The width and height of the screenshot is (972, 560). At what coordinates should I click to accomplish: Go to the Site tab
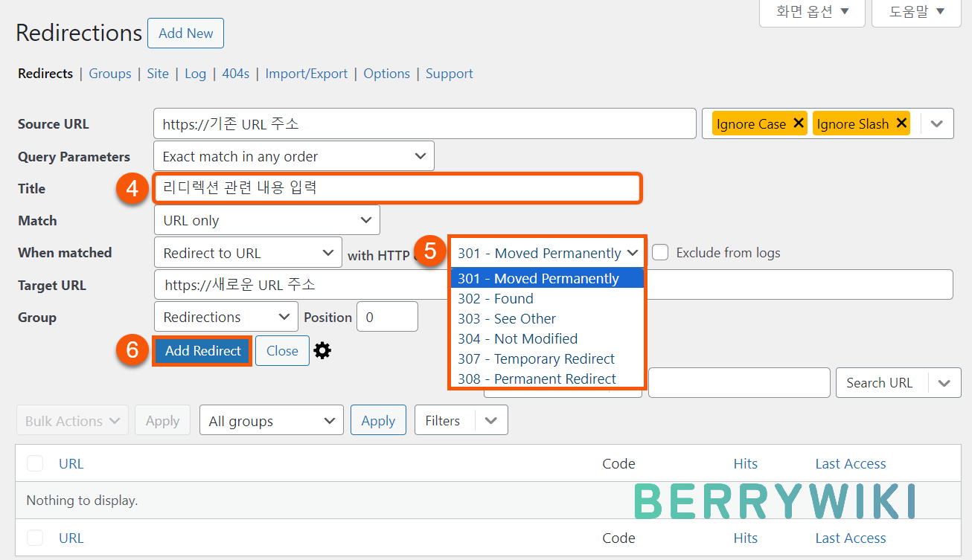pyautogui.click(x=158, y=74)
